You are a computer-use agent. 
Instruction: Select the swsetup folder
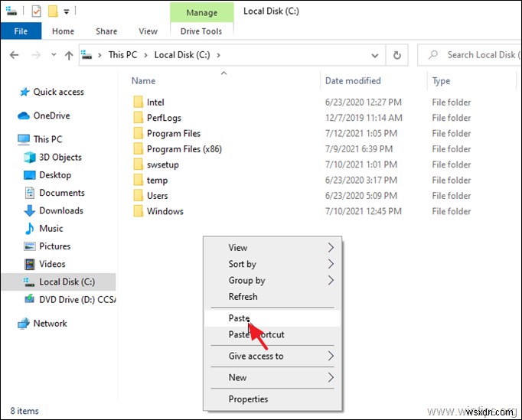point(162,164)
